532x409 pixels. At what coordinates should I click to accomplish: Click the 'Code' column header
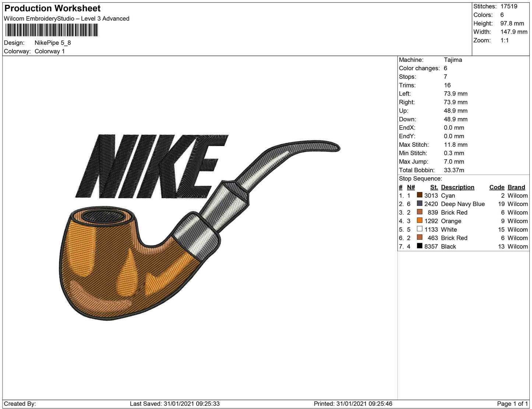[497, 187]
